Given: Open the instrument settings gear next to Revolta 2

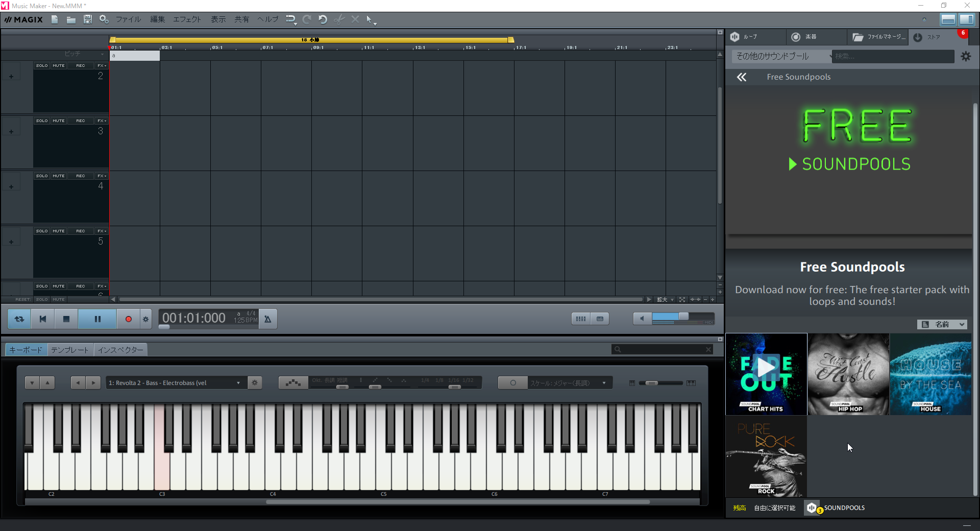Looking at the screenshot, I should (x=255, y=383).
